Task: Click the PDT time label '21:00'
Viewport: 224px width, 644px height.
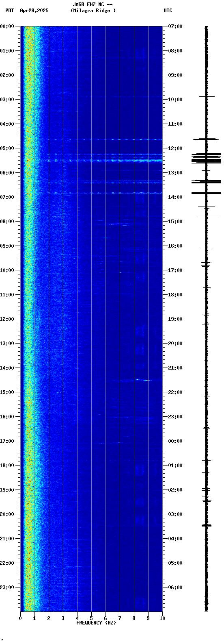Action: (7, 539)
